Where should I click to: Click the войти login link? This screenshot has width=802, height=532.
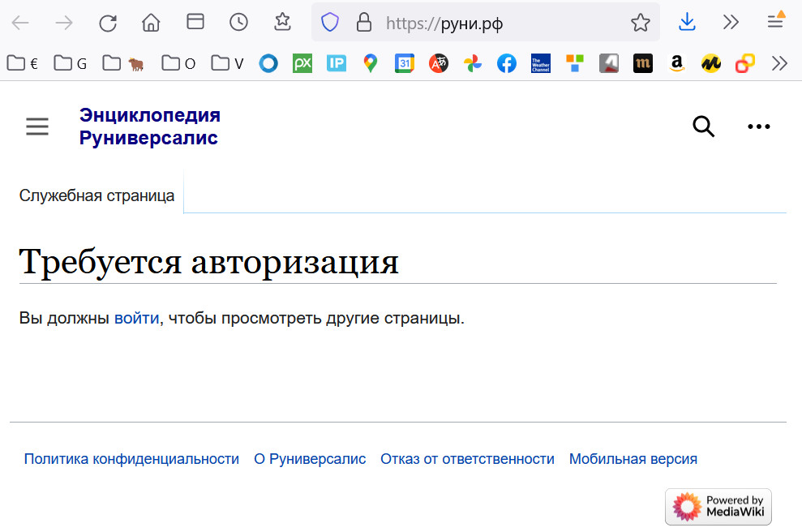coord(136,318)
